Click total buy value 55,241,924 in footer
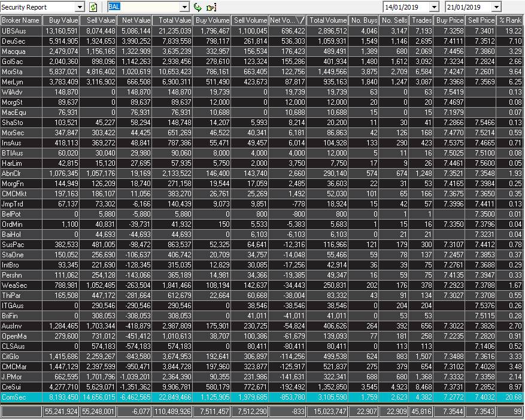The image size is (525, 420). point(62,411)
